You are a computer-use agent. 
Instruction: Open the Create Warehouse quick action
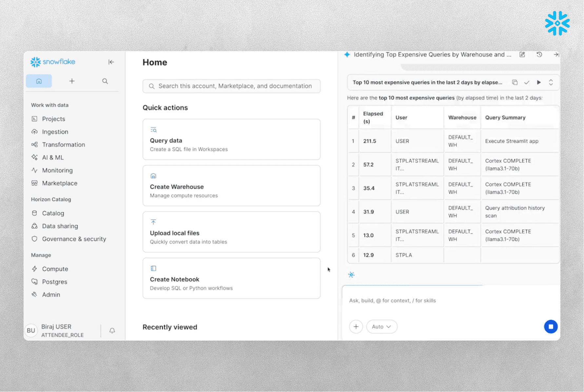click(231, 186)
